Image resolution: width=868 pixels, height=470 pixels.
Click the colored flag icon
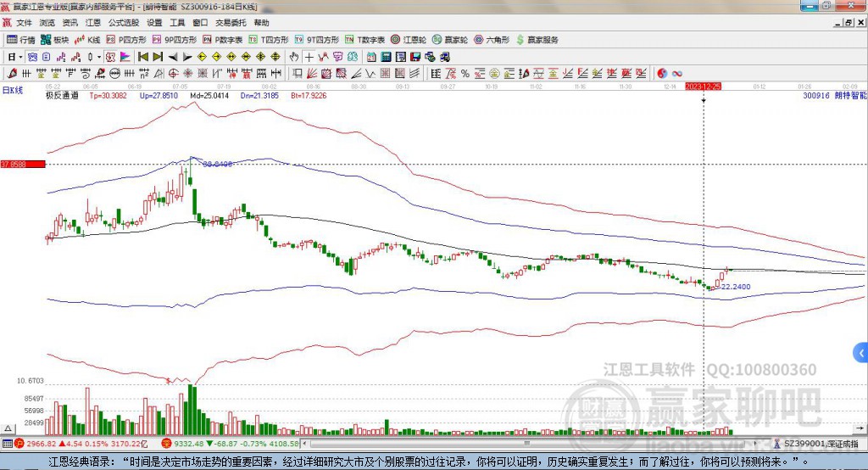pos(125,57)
